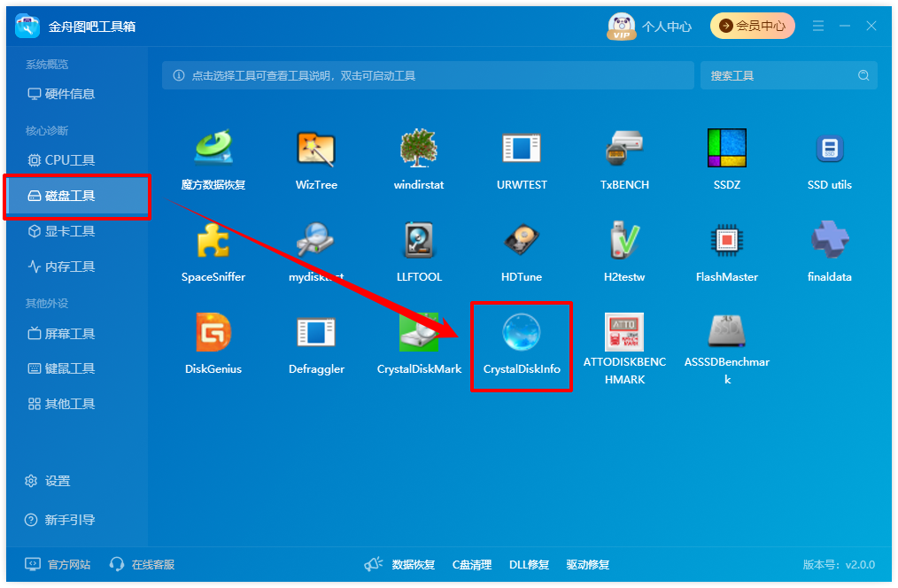Click the VIP panda avatar
This screenshot has width=898, height=588.
[622, 27]
